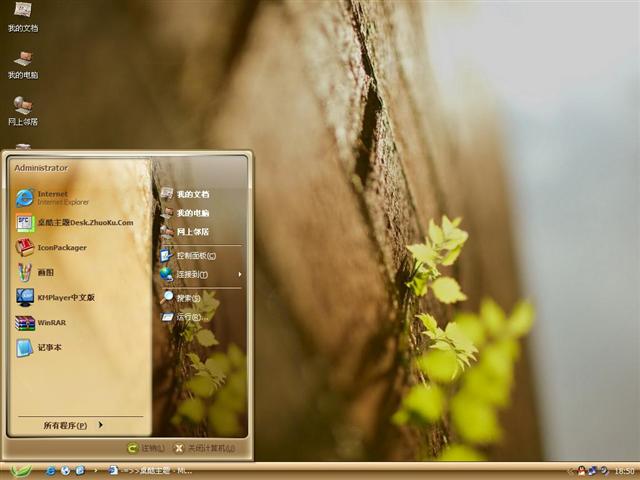This screenshot has height=480, width=640.
Task: Open QQ penguin tray icon
Action: click(582, 471)
